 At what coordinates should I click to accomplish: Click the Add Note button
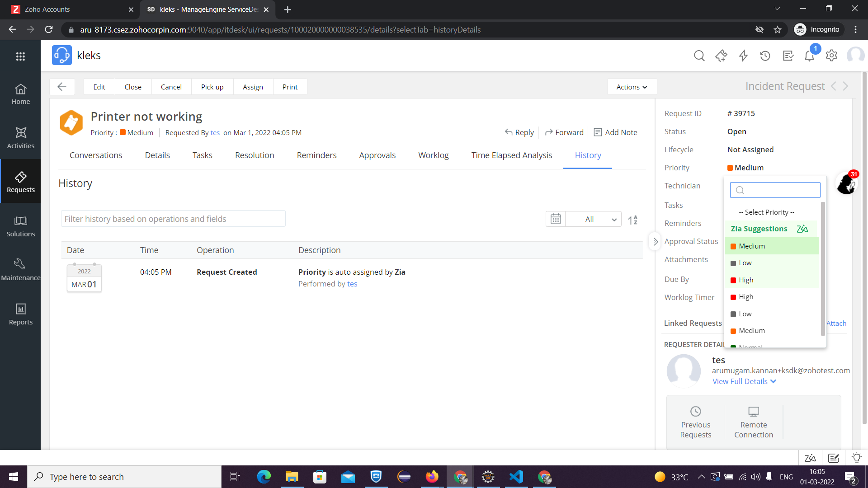coord(615,132)
